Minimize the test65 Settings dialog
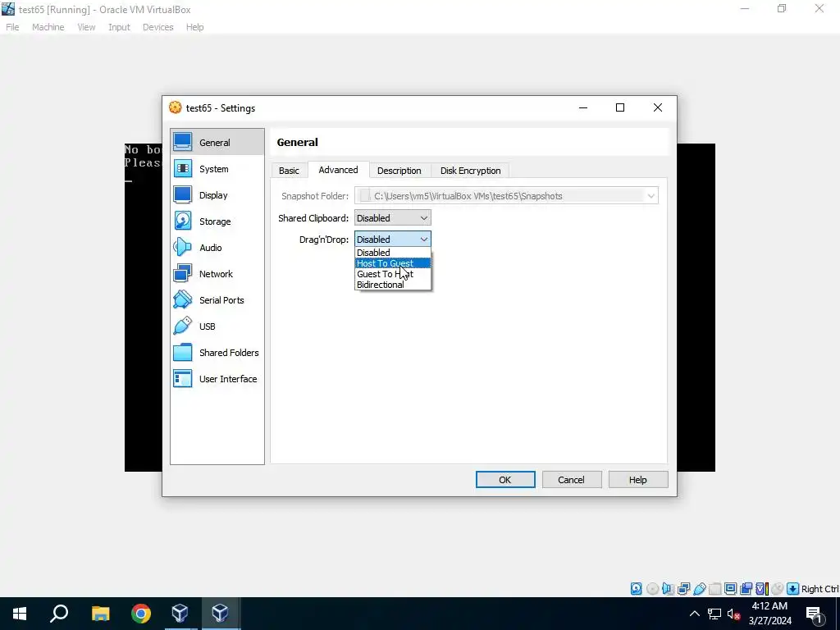 [583, 107]
